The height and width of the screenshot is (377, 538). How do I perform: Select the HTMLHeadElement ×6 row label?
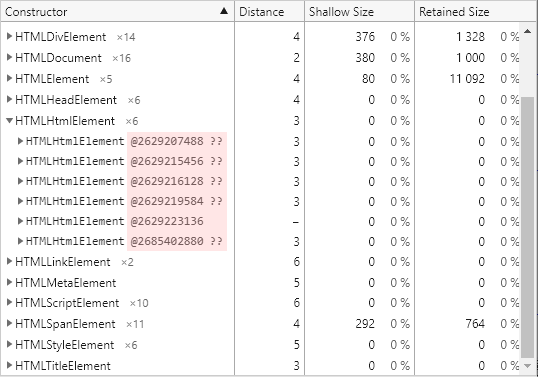click(78, 100)
